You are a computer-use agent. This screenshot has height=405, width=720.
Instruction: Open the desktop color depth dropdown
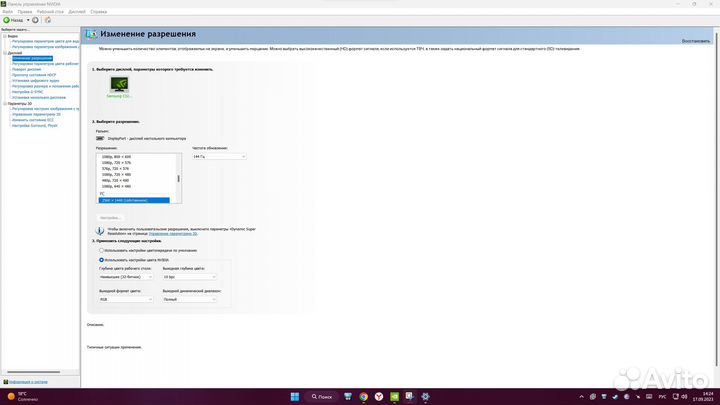[x=126, y=277]
